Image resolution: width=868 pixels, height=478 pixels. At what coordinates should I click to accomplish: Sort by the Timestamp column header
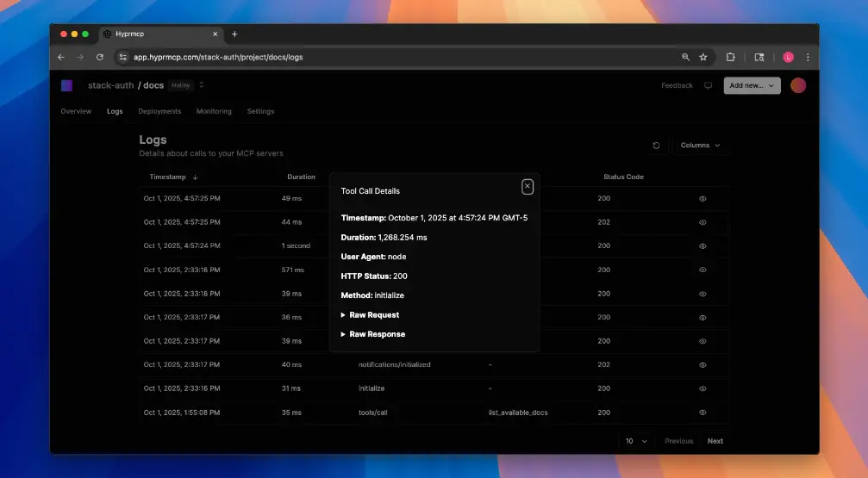tap(173, 177)
